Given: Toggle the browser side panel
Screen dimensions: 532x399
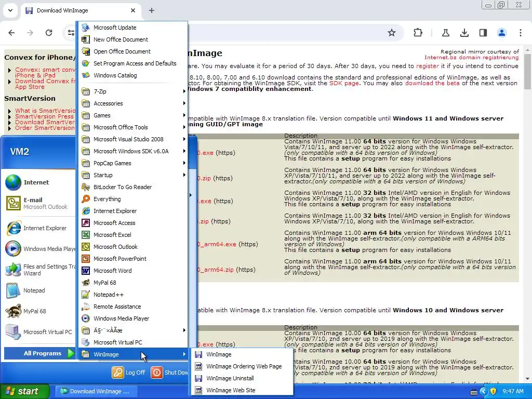Looking at the screenshot, I should click(x=483, y=33).
